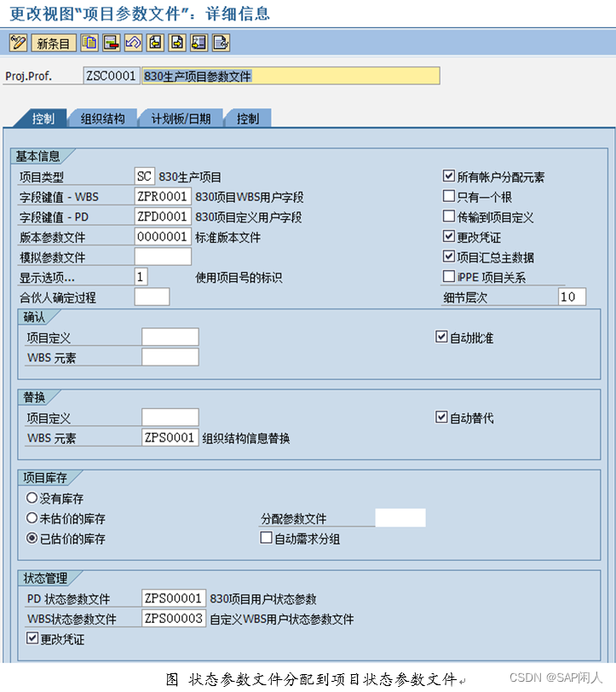Viewport: 616px width, 692px height.
Task: Click the 项目定义 field in 确认 group
Action: click(x=170, y=337)
